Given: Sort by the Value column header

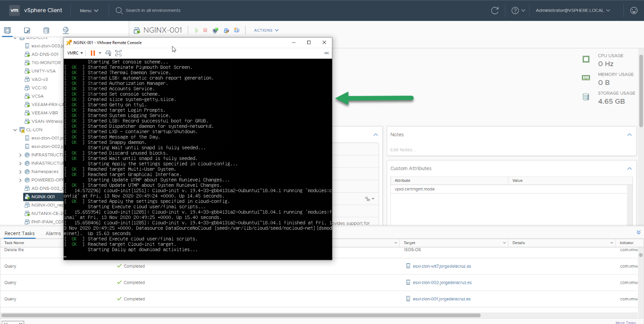Looking at the screenshot, I should click(x=517, y=181).
